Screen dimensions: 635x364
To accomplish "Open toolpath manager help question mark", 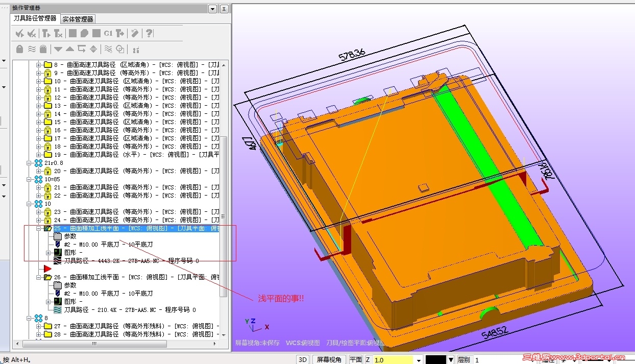I will click(x=149, y=34).
